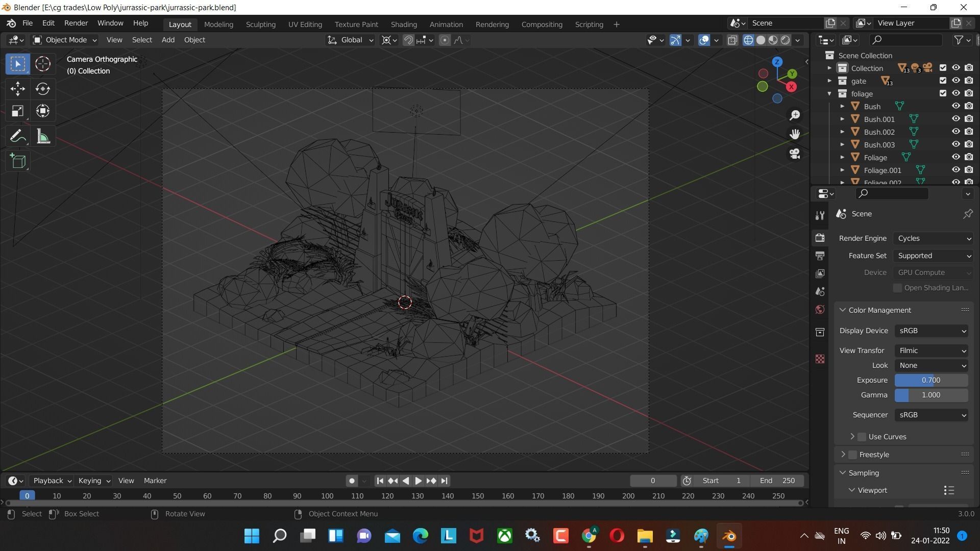Uncheck the foliage collection checkbox
The image size is (980, 551).
943,93
